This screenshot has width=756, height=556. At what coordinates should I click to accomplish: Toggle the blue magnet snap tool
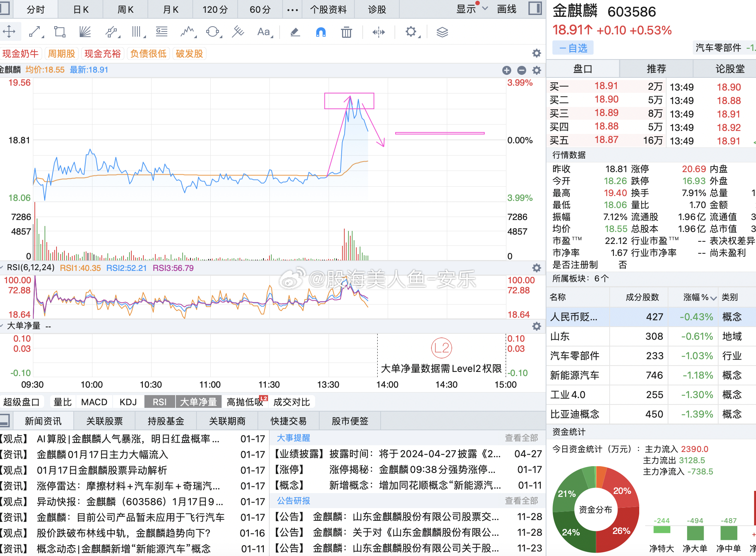click(x=321, y=32)
